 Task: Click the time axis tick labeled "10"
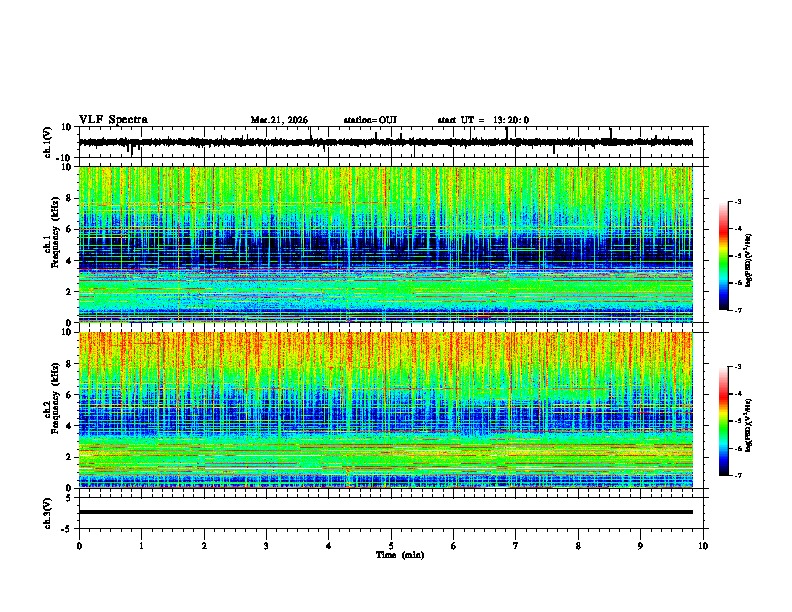pyautogui.click(x=703, y=546)
